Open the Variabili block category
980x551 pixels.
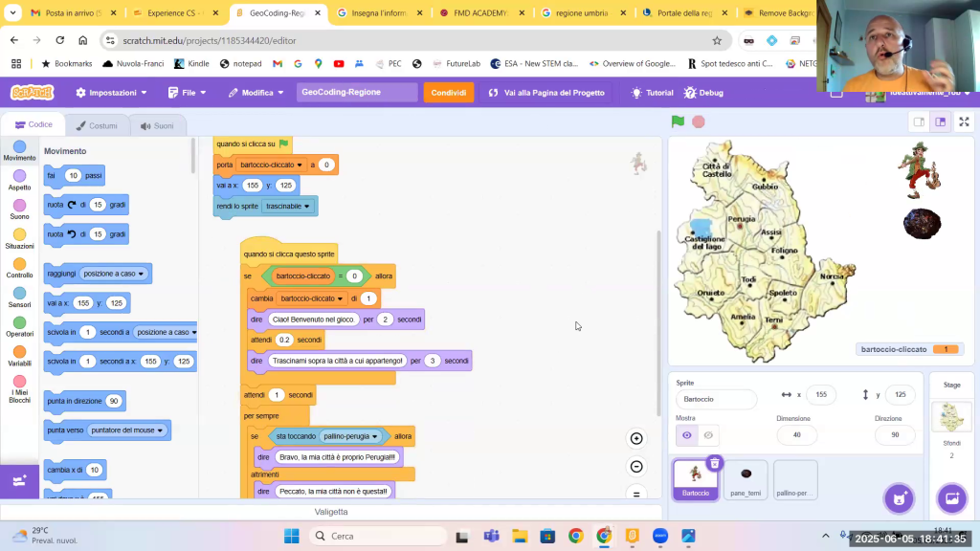click(19, 356)
